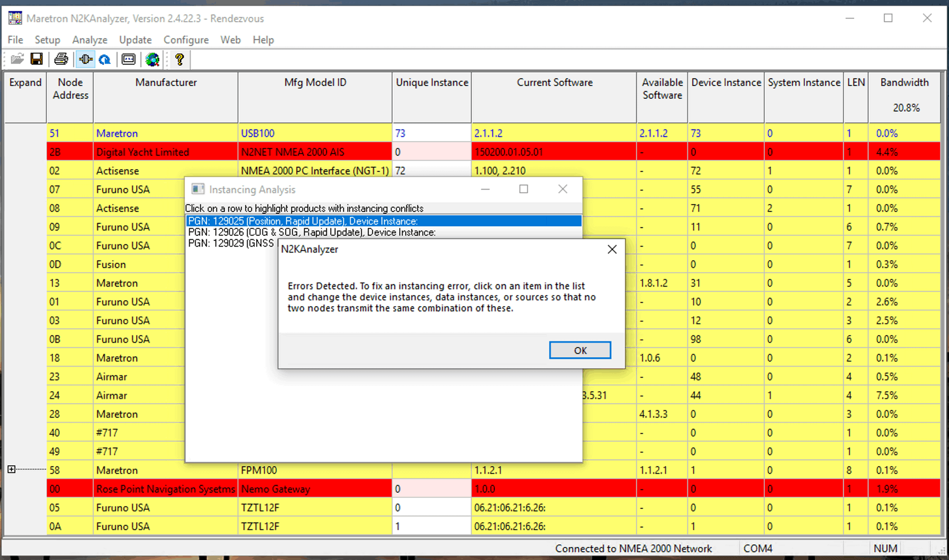Open the Analyze menu
Screen dimensions: 949x560
point(90,40)
